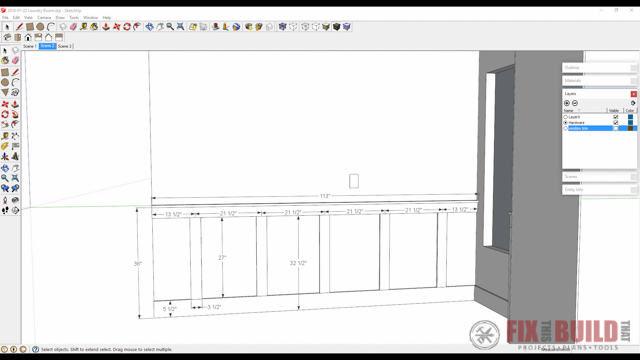The image size is (640, 360).
Task: Enable visibility checkbox for window trim layer
Action: pos(616,128)
